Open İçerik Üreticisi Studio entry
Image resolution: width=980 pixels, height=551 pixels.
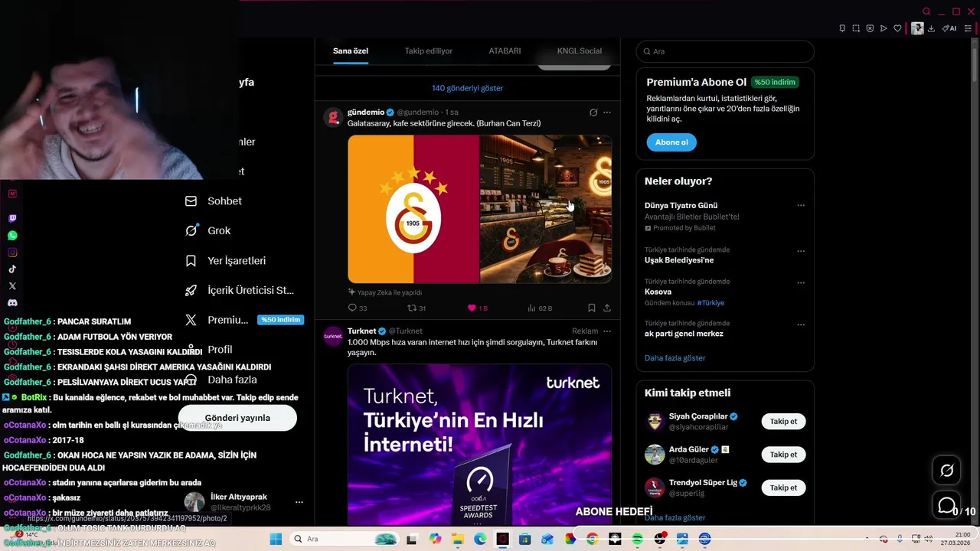point(240,291)
